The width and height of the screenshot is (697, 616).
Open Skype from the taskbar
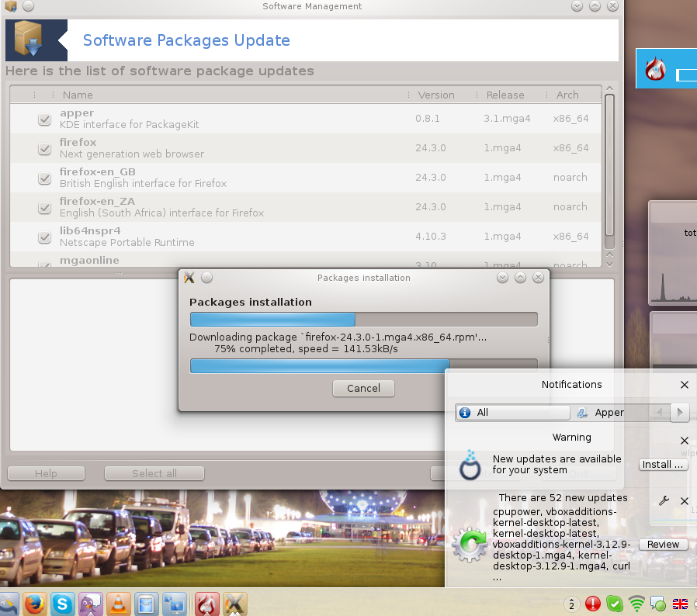pos(62,604)
